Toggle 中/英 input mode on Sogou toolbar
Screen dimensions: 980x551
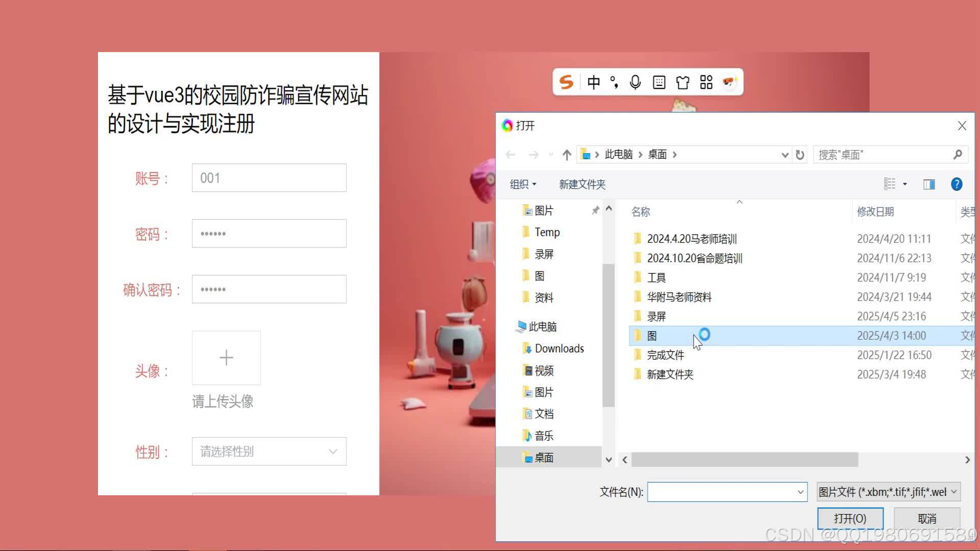[x=594, y=82]
